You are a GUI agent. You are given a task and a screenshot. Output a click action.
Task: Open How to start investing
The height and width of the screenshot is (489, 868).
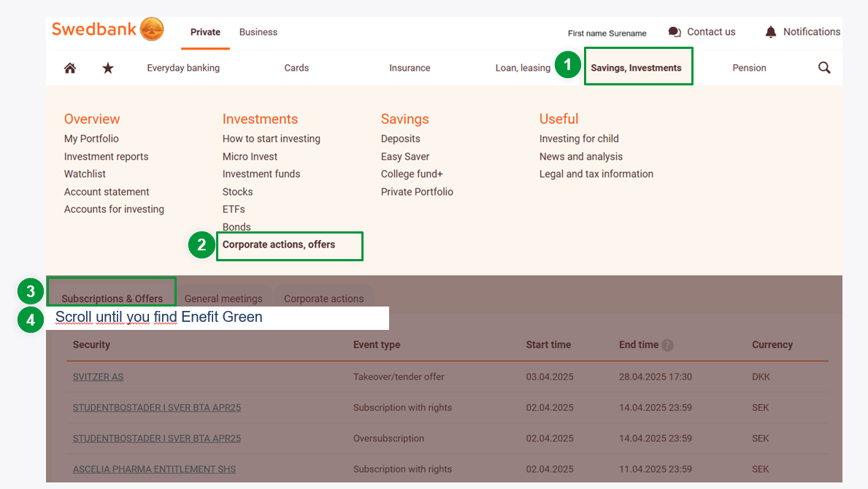click(x=272, y=139)
